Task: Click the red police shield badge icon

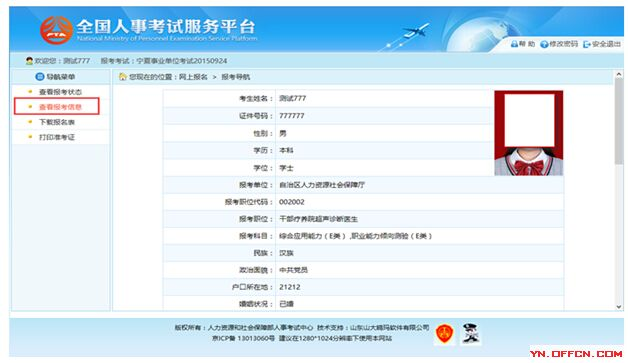Action: click(444, 333)
